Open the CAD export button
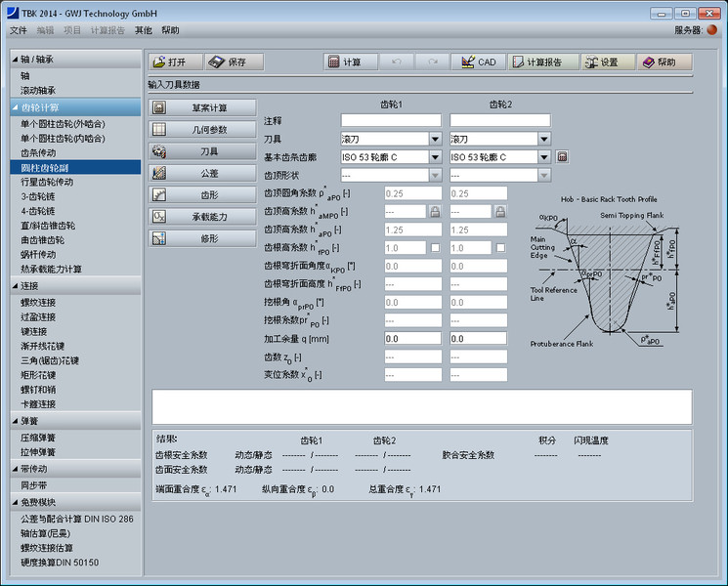 click(x=478, y=62)
